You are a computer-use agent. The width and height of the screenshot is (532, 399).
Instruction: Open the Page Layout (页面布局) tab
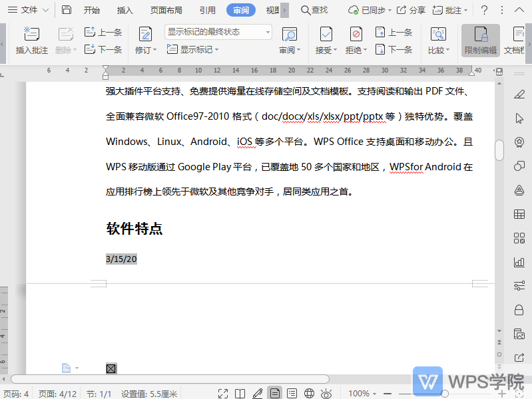point(166,10)
